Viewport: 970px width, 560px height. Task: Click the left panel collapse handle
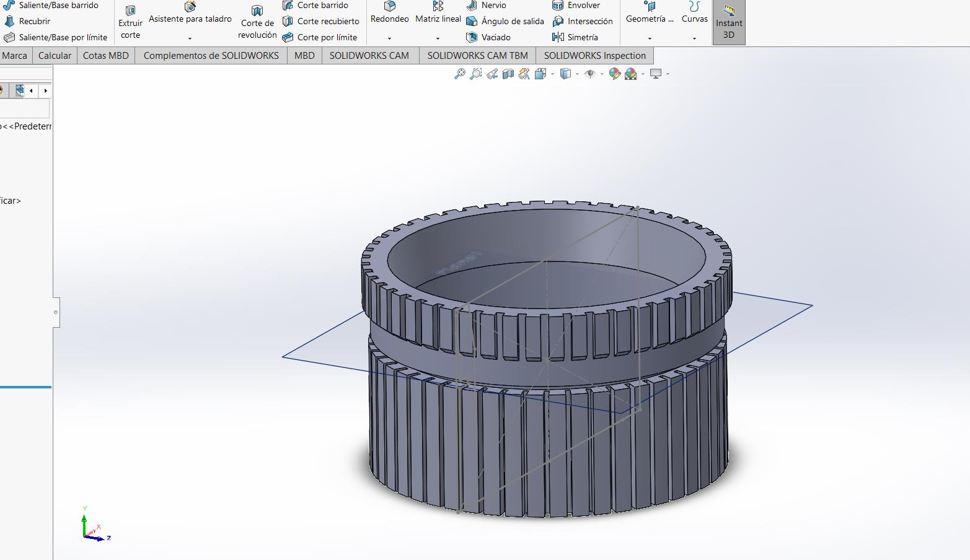56,312
